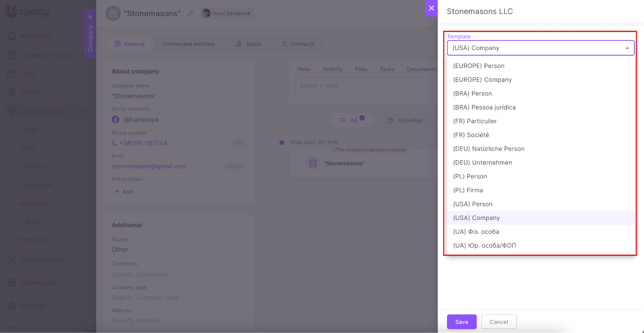Collapse the Template dropdown arrow
Screen dimensions: 644x333
point(627,48)
